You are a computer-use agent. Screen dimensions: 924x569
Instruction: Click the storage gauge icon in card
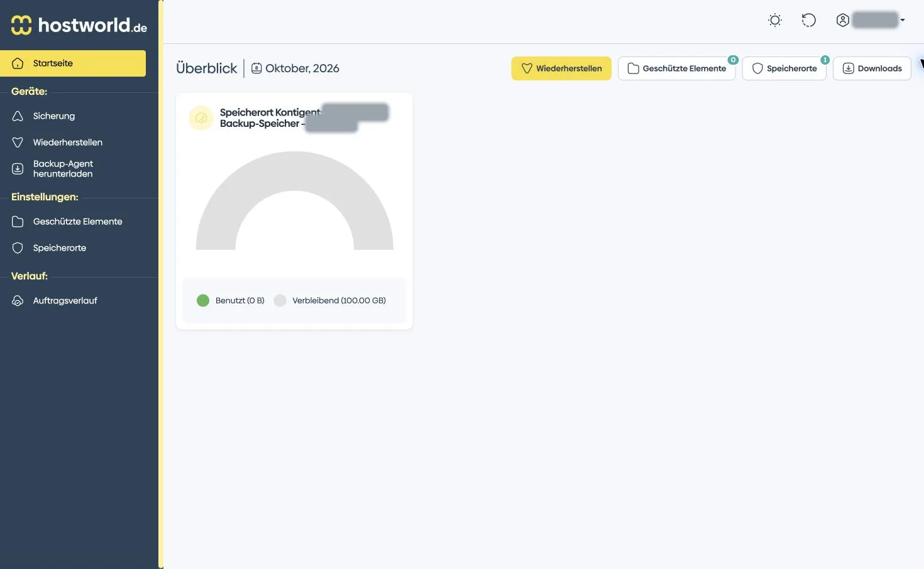[x=201, y=118]
